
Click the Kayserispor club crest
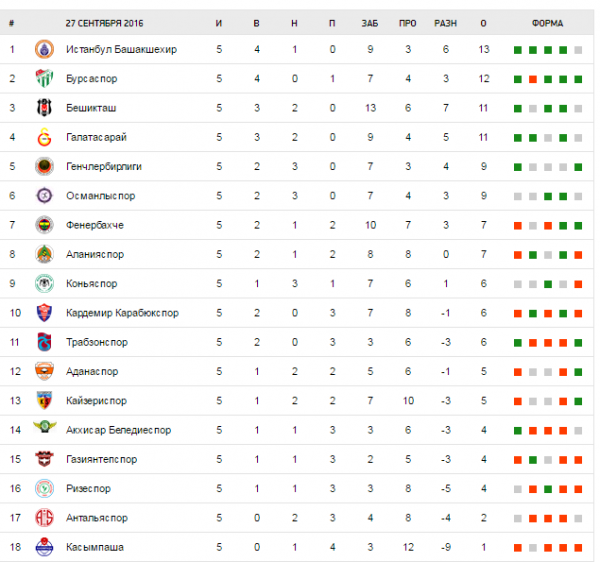pyautogui.click(x=43, y=401)
